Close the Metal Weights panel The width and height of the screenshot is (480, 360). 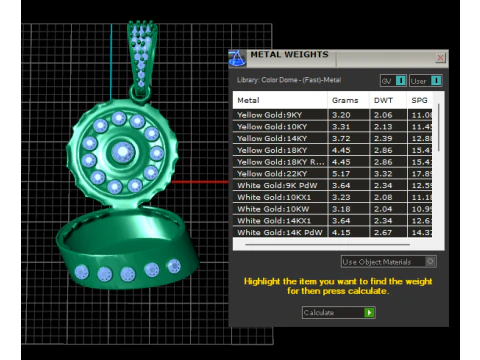tap(440, 58)
